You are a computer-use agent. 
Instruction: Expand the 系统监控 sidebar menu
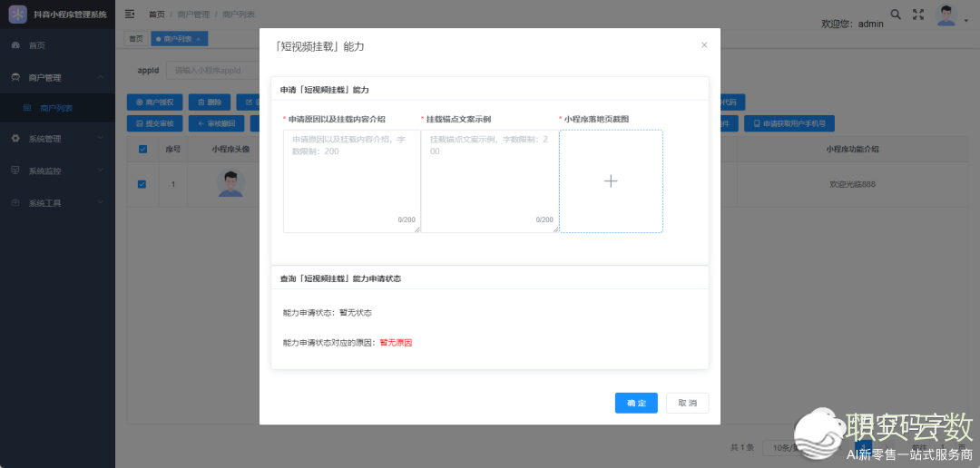(57, 171)
